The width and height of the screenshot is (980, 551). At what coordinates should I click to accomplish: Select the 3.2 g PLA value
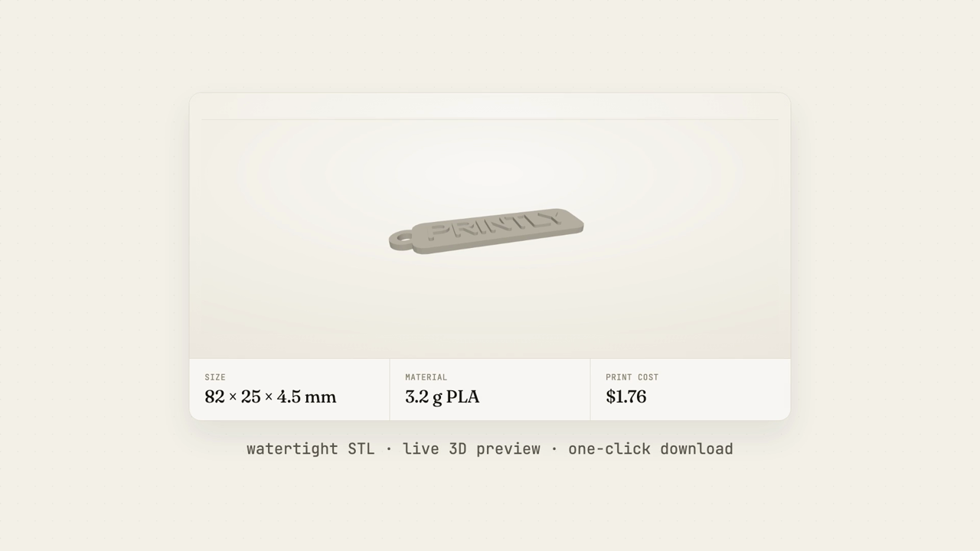[442, 396]
